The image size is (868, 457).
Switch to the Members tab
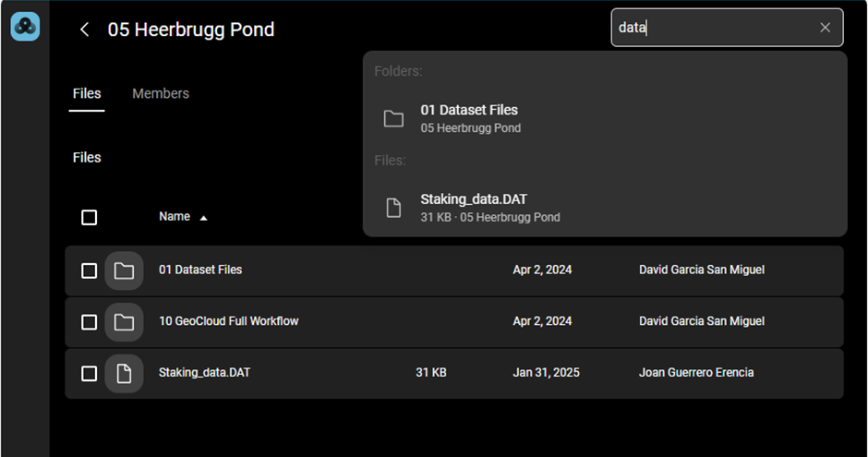(x=161, y=93)
